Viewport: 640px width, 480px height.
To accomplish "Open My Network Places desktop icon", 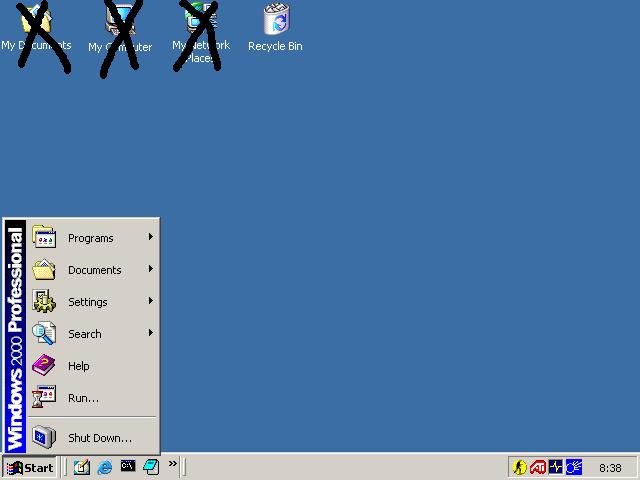I will pos(201,33).
